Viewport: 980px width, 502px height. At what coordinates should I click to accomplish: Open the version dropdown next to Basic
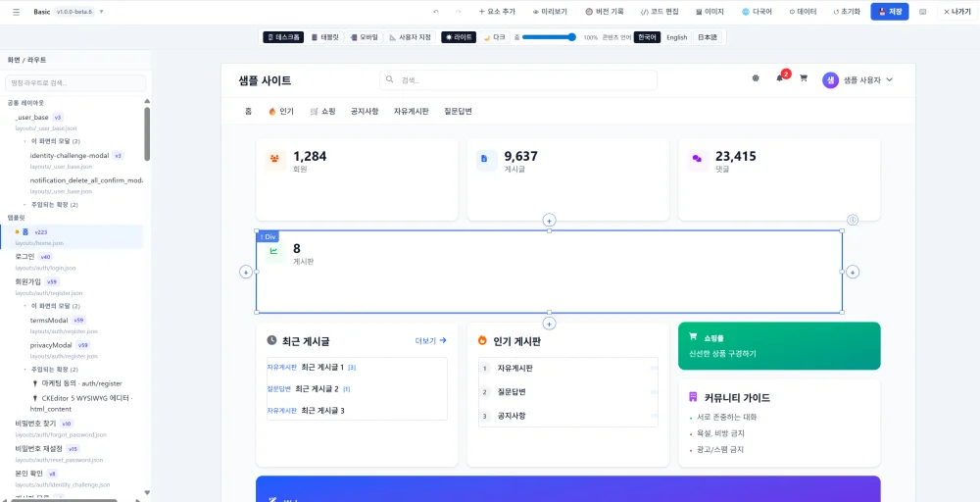pyautogui.click(x=101, y=12)
